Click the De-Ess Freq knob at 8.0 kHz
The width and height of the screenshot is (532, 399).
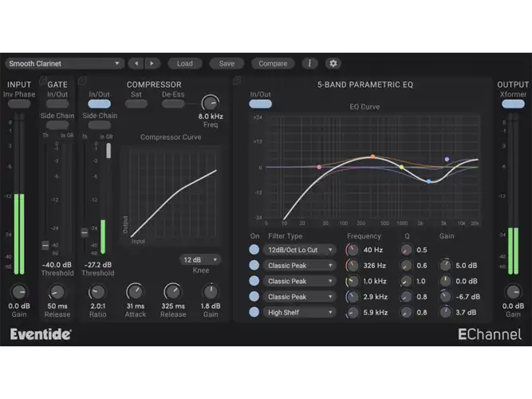pos(211,103)
